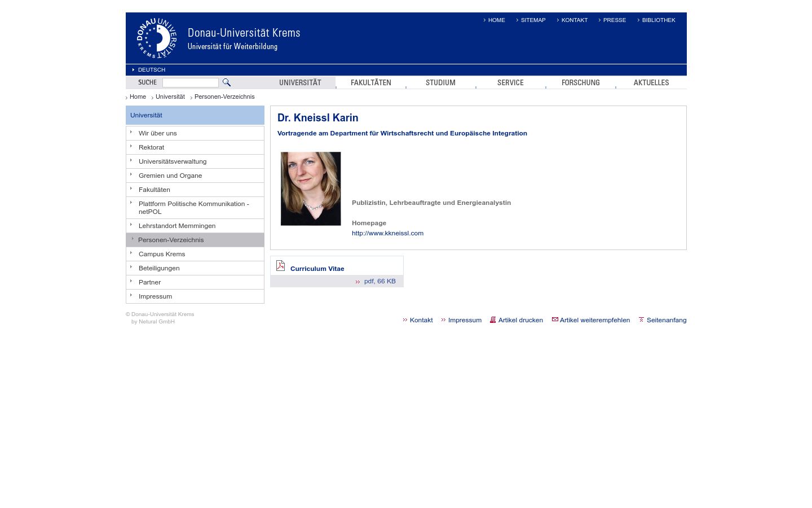Click the Kontakt footer link

pos(421,320)
